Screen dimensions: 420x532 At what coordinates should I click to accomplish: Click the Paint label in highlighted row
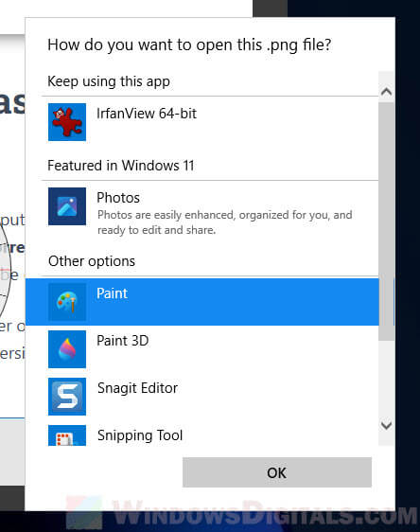point(112,293)
